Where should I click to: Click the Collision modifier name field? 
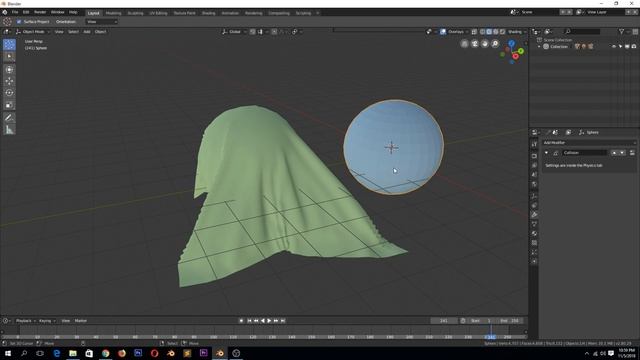point(584,153)
